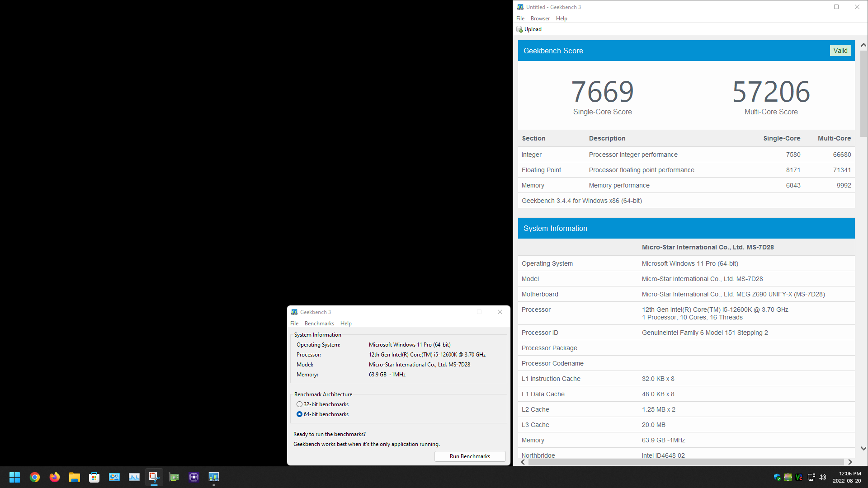This screenshot has width=868, height=488.
Task: Click the Northbridge value Intel ID4648 02
Action: coord(663,455)
